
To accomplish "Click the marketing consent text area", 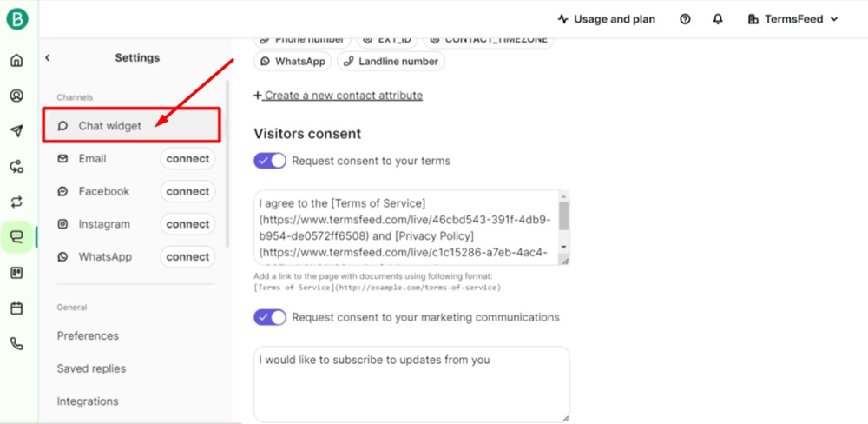I will point(411,384).
